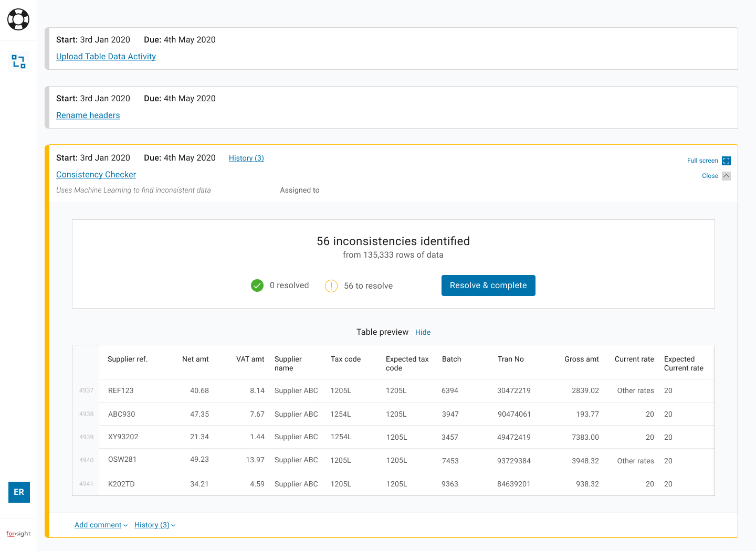Expand the Add comment dropdown

(101, 525)
